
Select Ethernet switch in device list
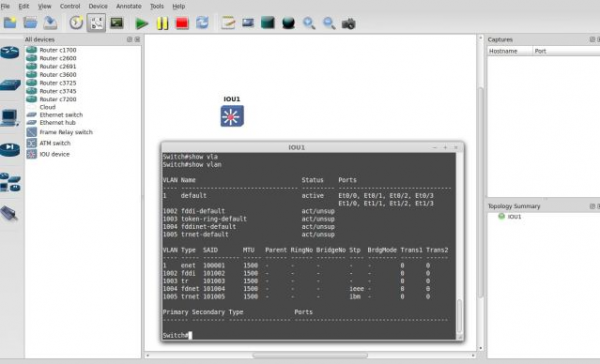(x=61, y=115)
